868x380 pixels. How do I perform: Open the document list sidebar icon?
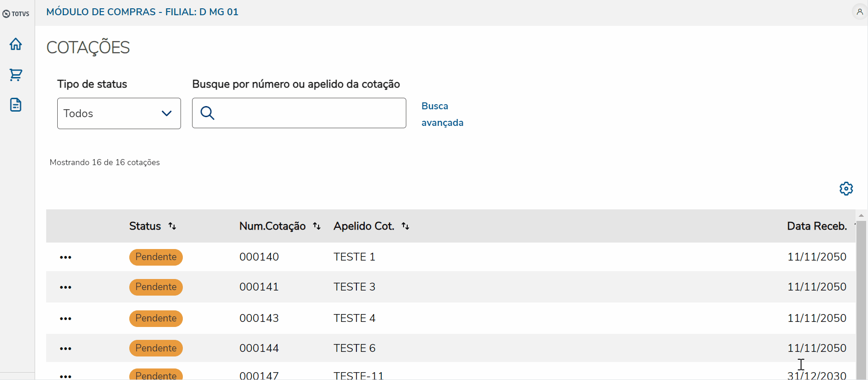point(16,105)
